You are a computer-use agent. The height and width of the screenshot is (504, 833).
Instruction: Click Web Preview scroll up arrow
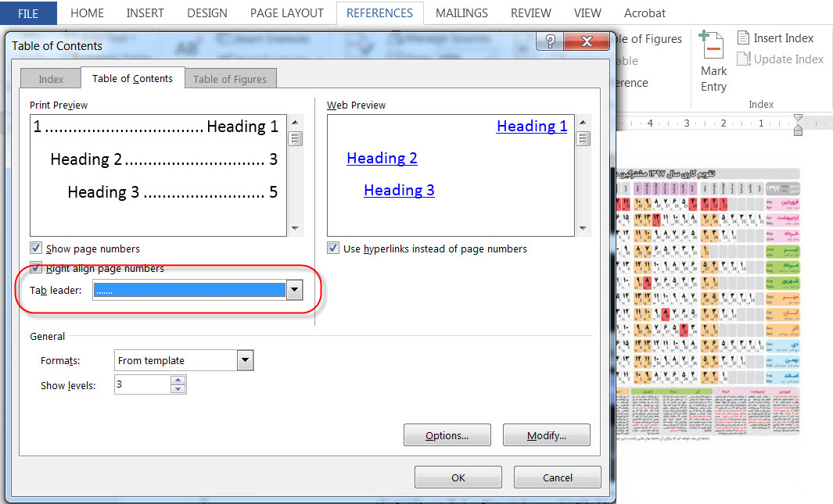tap(582, 123)
